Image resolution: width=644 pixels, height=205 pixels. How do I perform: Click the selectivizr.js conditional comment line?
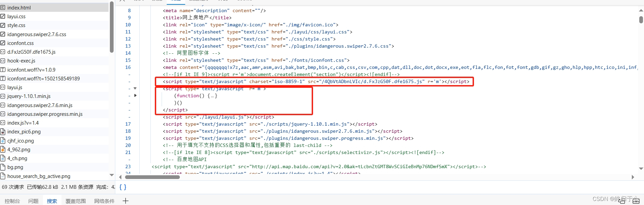pos(304,152)
